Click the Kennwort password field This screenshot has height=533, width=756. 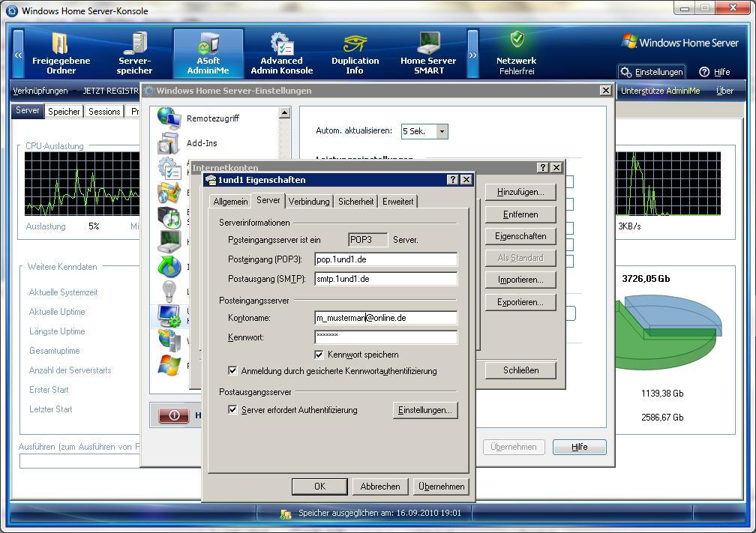point(385,337)
